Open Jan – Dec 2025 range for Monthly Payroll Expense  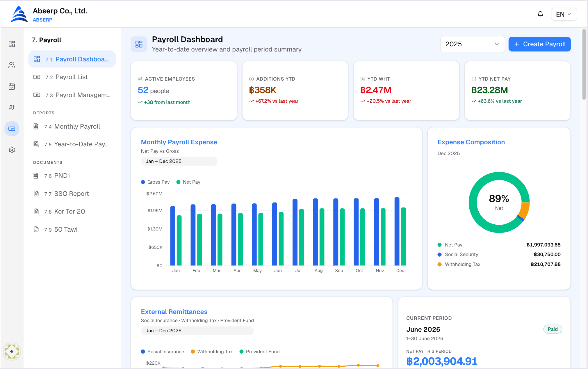coord(179,161)
